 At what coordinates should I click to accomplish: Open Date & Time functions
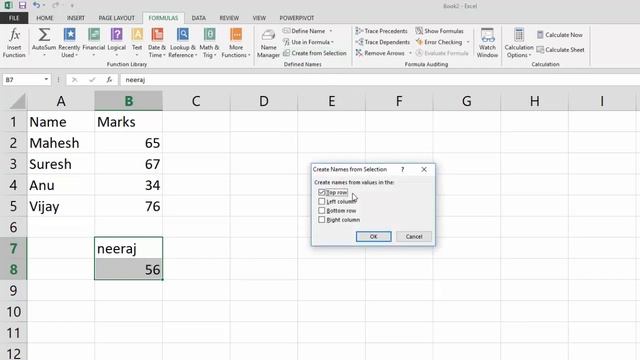157,43
